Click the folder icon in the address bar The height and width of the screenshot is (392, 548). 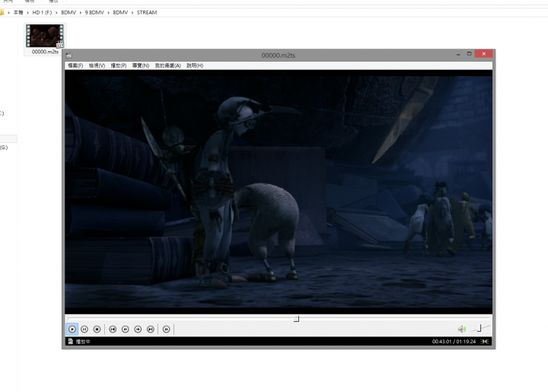pos(2,12)
